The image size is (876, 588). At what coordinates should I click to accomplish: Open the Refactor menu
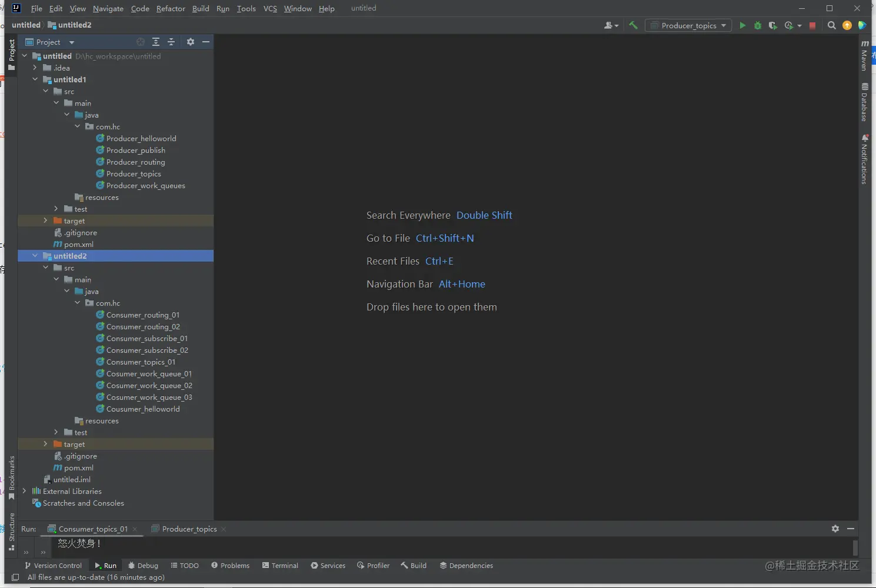pos(171,8)
